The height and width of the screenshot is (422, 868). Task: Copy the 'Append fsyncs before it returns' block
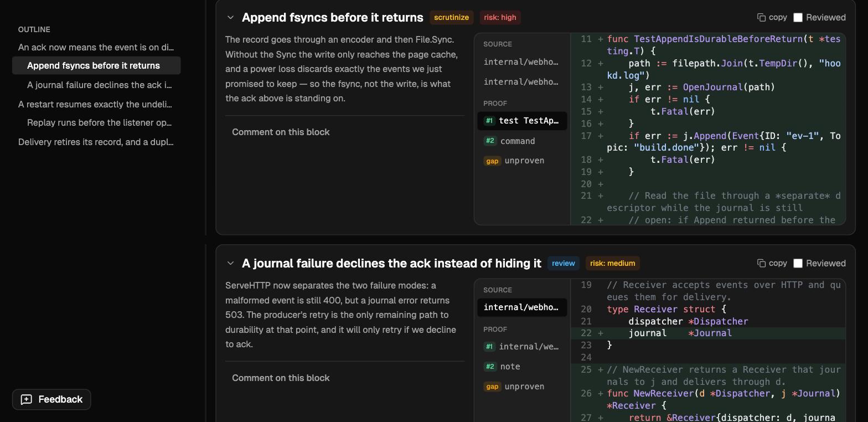coord(772,17)
